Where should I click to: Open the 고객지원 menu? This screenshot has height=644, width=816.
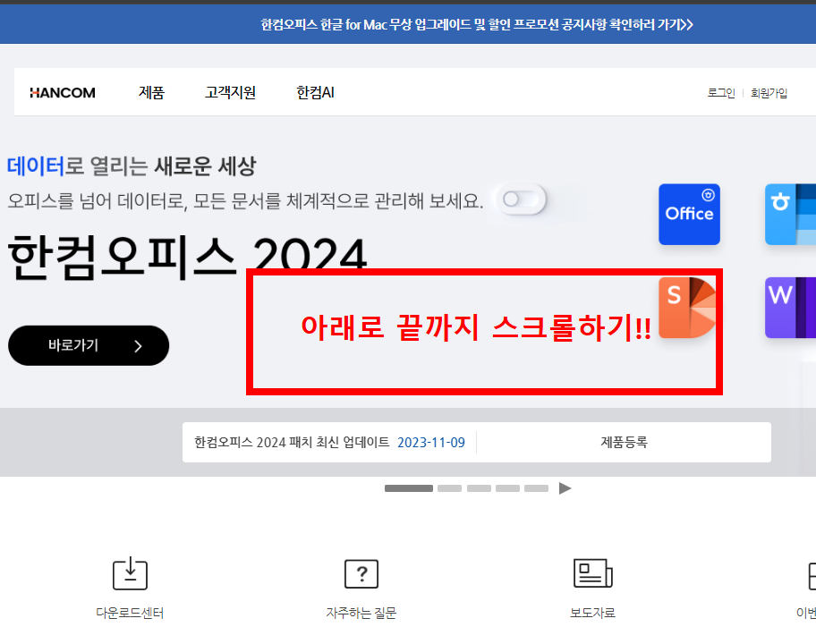(230, 91)
